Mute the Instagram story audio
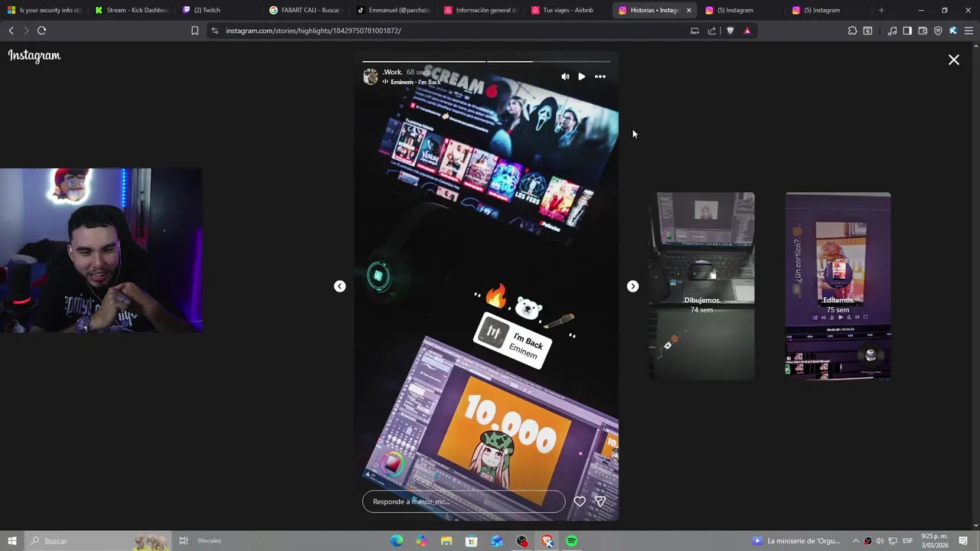 click(x=565, y=77)
